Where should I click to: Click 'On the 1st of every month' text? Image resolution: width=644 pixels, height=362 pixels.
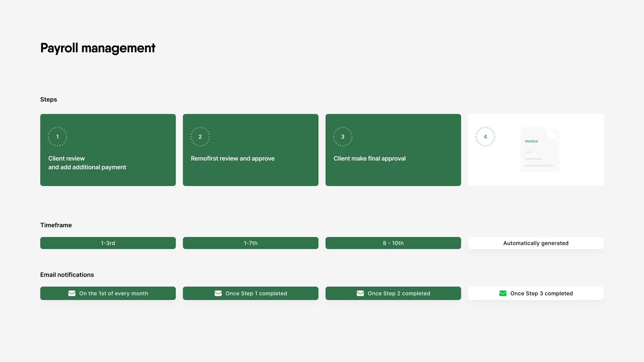pyautogui.click(x=114, y=293)
